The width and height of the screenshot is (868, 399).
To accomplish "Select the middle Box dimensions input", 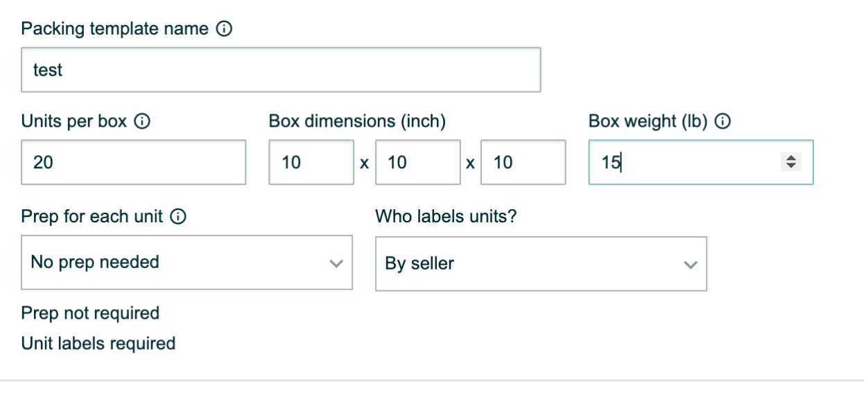I will (417, 163).
